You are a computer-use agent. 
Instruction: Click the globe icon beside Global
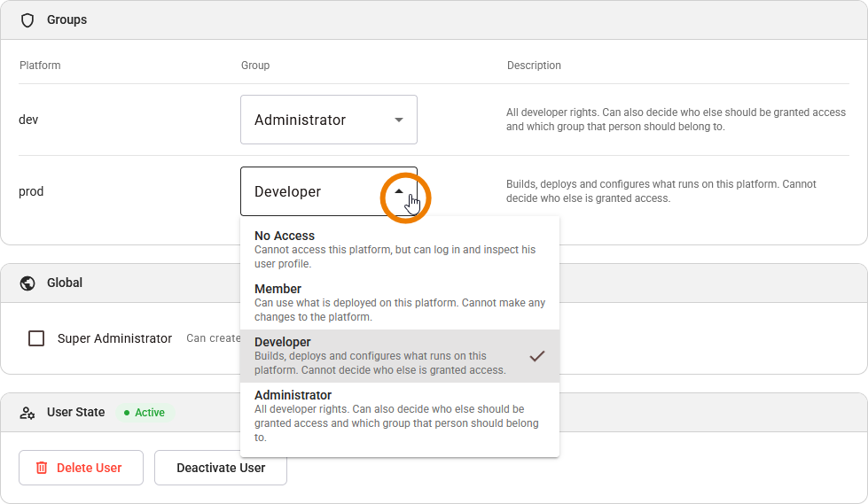pyautogui.click(x=27, y=283)
